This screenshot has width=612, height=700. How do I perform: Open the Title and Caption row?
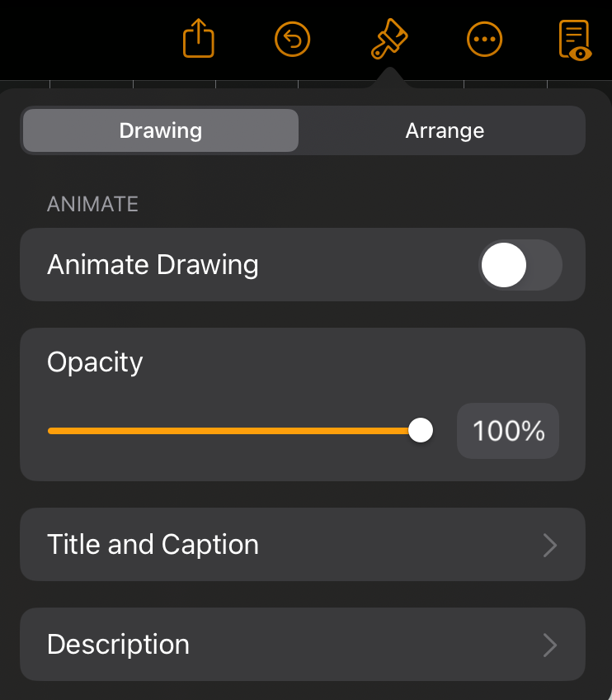coord(303,544)
